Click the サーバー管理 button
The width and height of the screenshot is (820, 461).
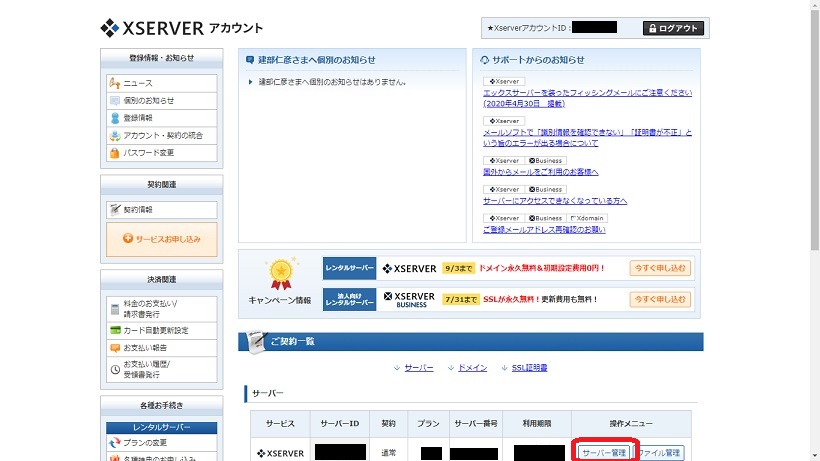[x=604, y=453]
